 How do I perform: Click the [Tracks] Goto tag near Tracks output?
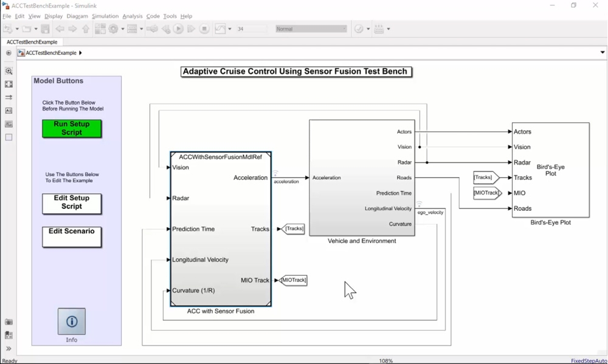(293, 228)
